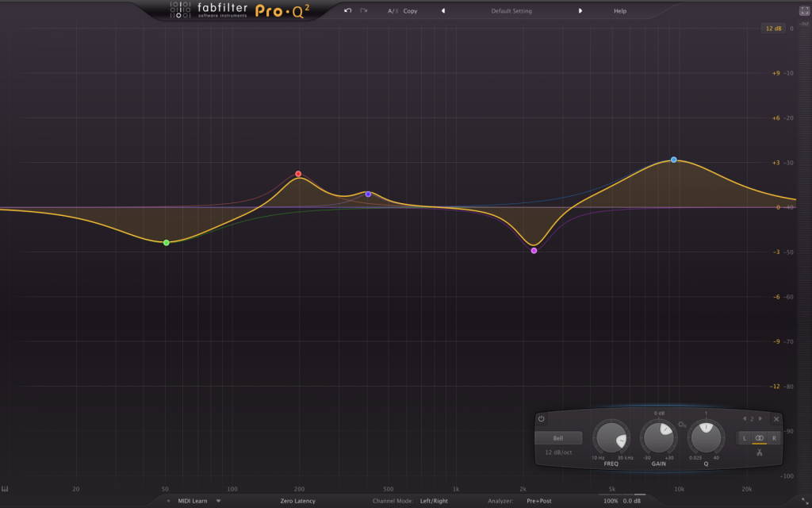Screen dimensions: 812x508
Task: Toggle full screen mode icon
Action: (804, 10)
